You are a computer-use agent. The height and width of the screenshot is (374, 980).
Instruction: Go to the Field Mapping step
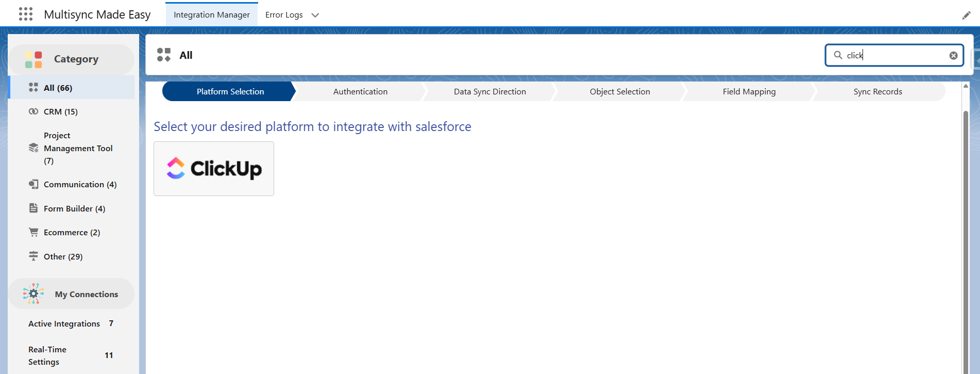coord(749,91)
